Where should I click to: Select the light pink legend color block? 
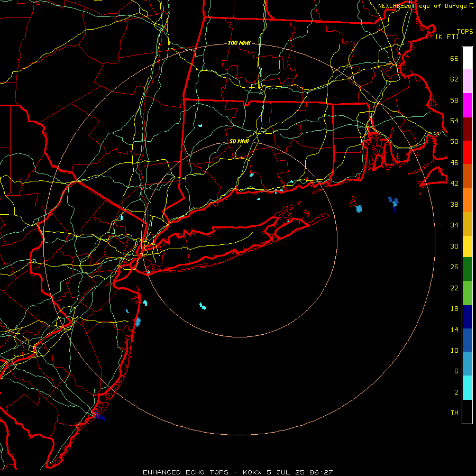[467, 81]
